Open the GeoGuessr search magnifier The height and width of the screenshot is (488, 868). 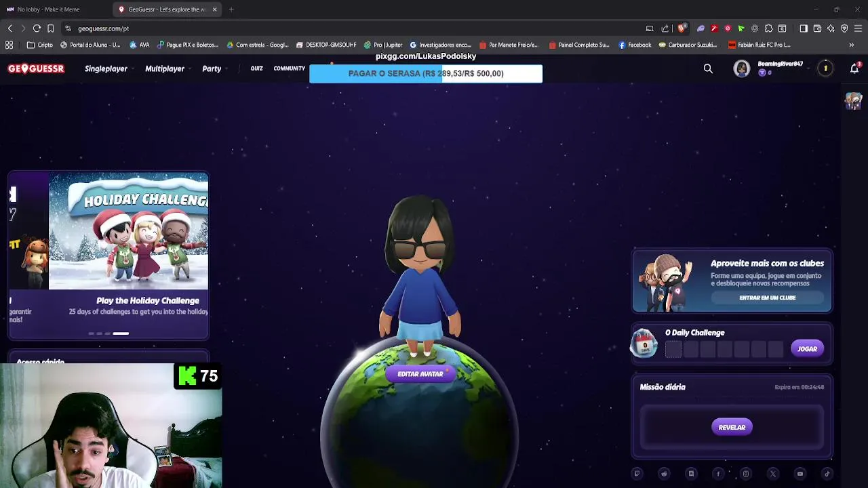(708, 68)
